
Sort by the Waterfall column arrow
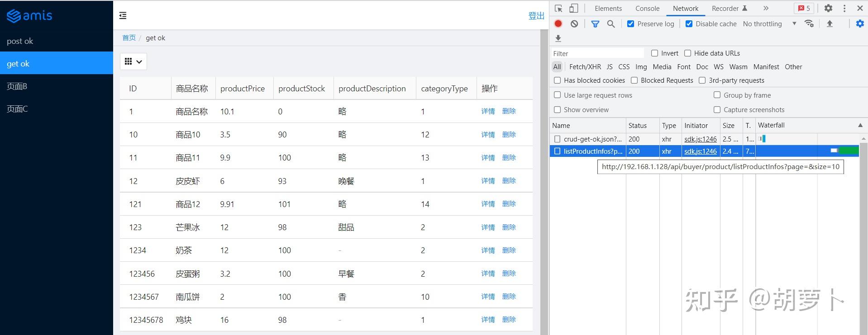click(x=860, y=125)
